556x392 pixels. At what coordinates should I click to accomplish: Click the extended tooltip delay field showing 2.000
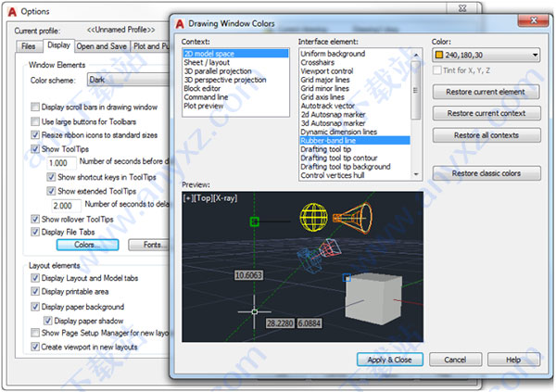pyautogui.click(x=67, y=206)
